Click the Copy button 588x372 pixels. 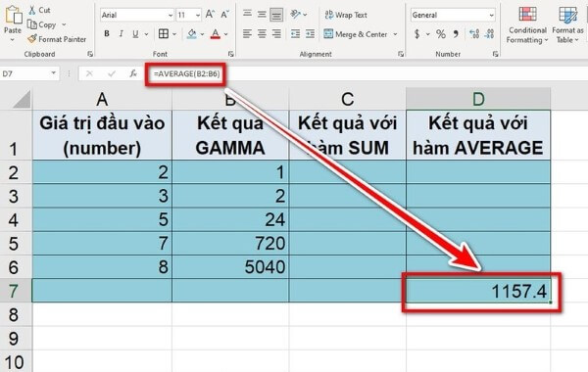tap(42, 25)
